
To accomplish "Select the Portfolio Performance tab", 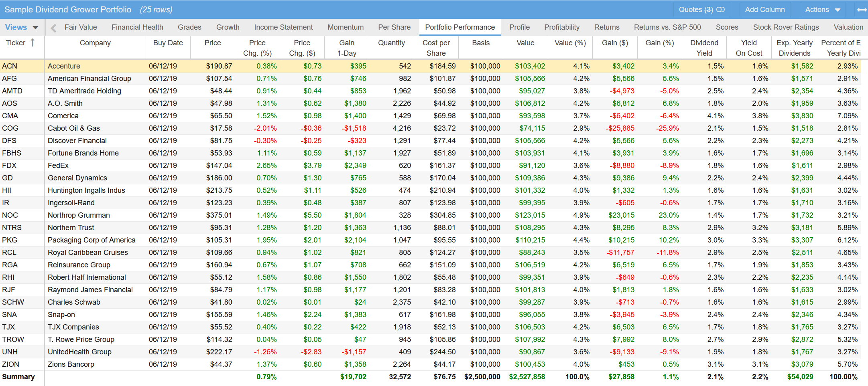I will [460, 27].
